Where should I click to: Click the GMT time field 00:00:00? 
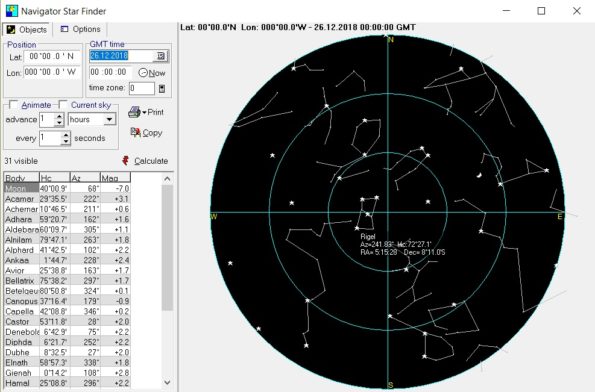(110, 72)
